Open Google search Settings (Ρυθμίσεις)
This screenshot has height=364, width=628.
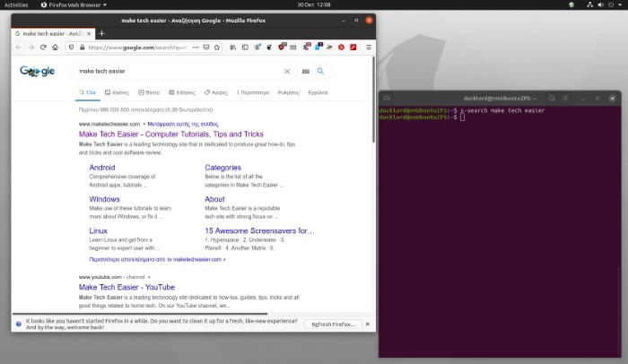point(288,92)
